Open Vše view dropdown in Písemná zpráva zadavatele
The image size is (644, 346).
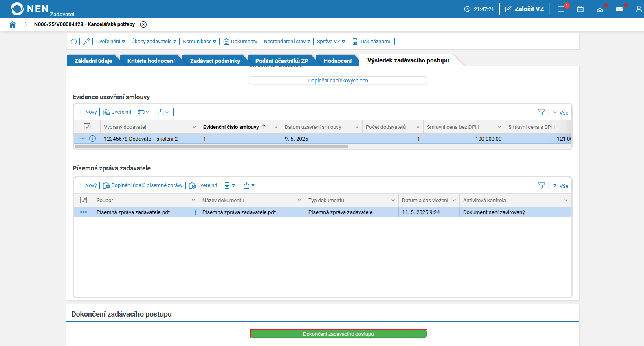561,186
